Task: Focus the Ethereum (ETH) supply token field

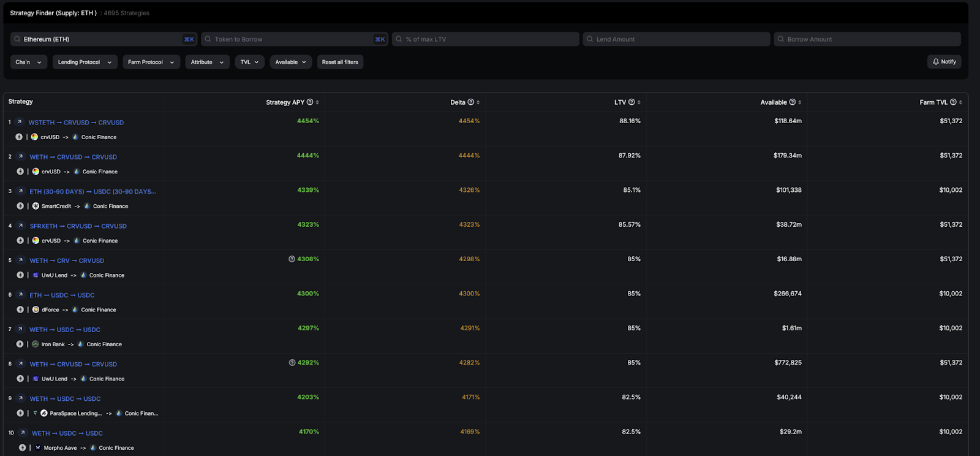Action: (x=104, y=39)
